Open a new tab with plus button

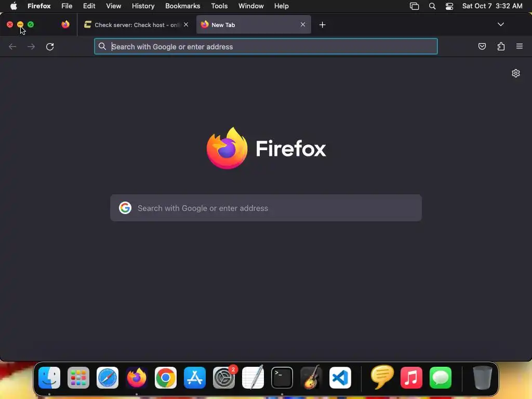(322, 25)
